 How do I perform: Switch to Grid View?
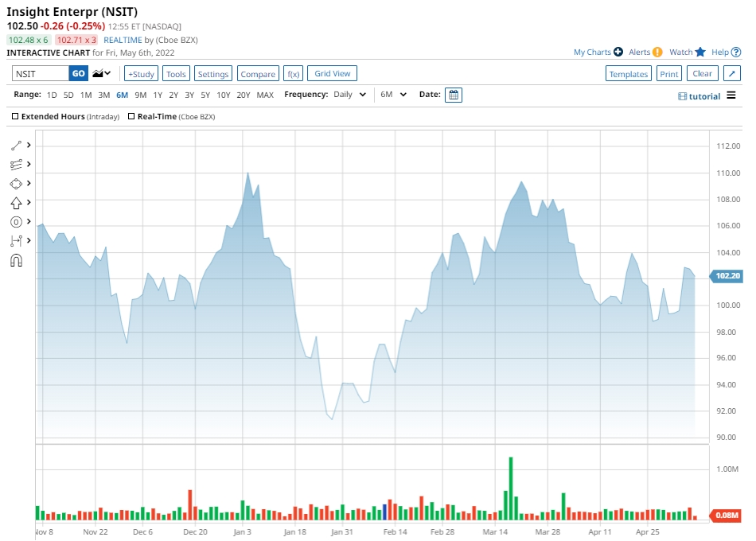pos(332,73)
